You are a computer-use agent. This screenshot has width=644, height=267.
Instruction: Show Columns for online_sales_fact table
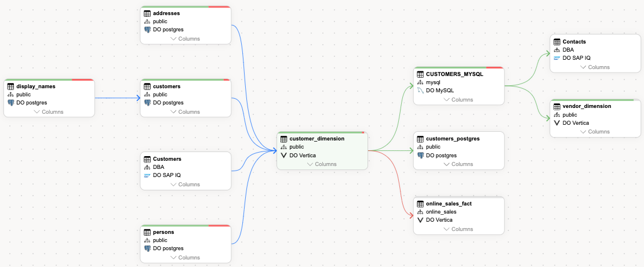pyautogui.click(x=459, y=229)
